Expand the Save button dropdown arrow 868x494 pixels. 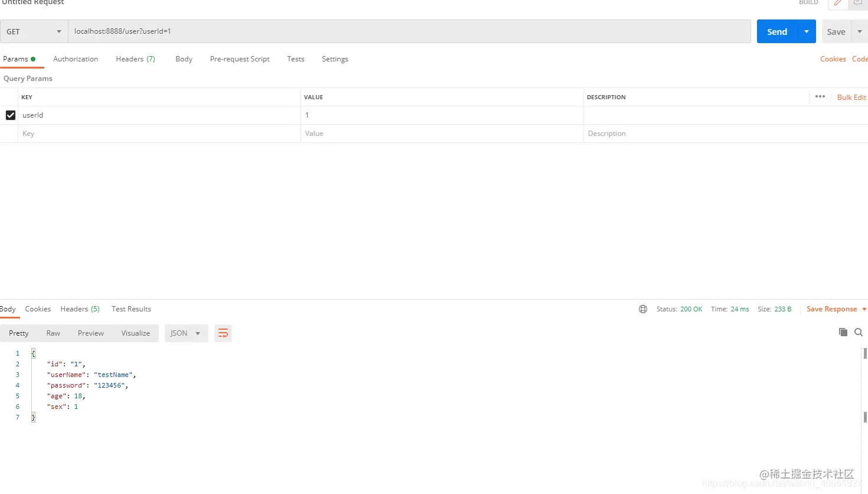click(x=860, y=31)
